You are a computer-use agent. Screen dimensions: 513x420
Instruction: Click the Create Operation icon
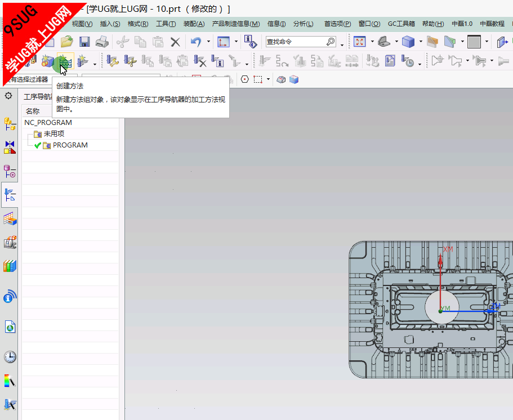(83, 61)
